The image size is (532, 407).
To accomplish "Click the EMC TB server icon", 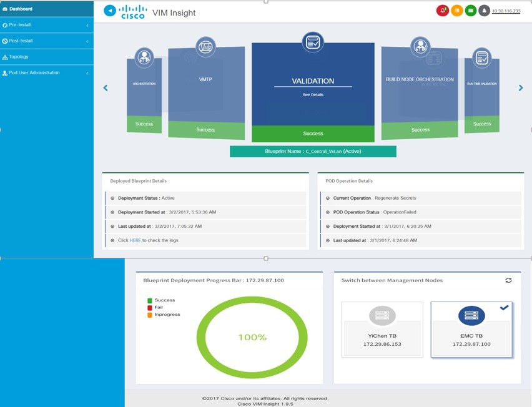I will point(471,315).
